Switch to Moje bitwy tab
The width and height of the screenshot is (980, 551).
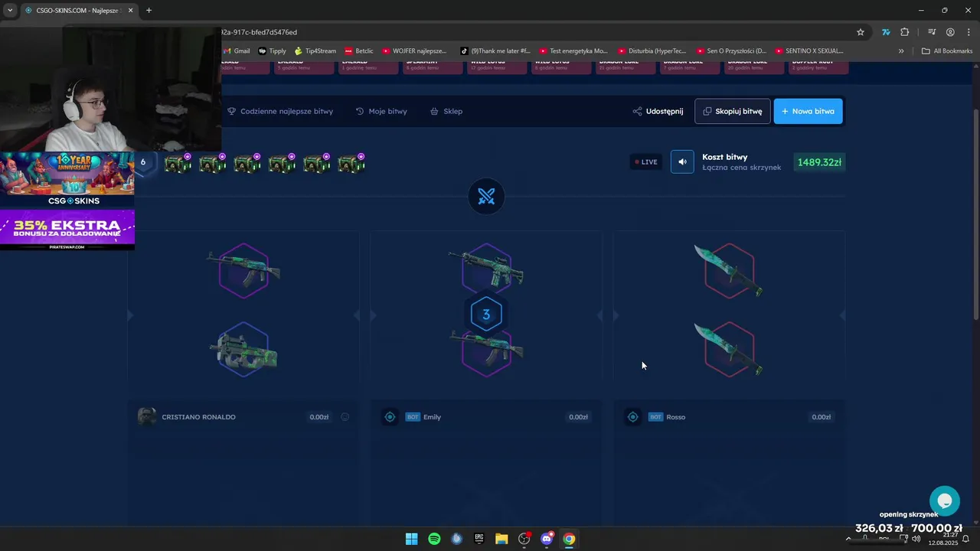(x=381, y=111)
